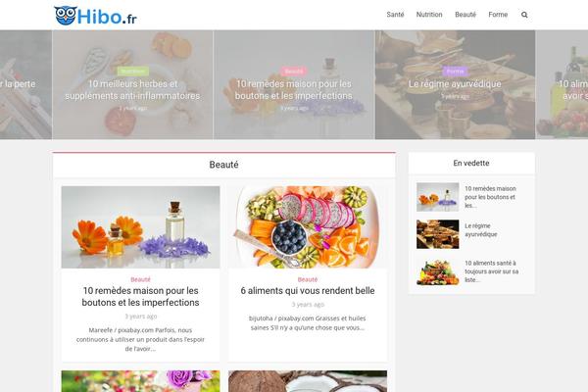Click the pink Beauté tag in the carousel
The width and height of the screenshot is (588, 392).
(x=294, y=71)
